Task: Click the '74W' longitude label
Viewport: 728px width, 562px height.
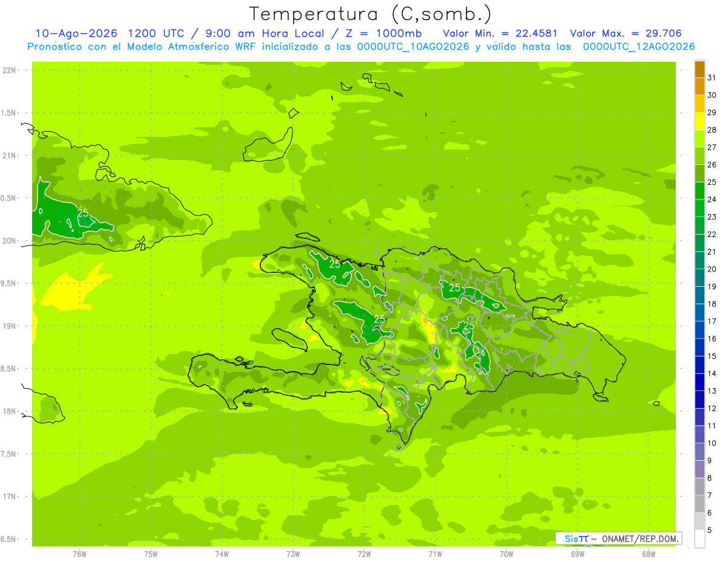Action: pos(221,554)
